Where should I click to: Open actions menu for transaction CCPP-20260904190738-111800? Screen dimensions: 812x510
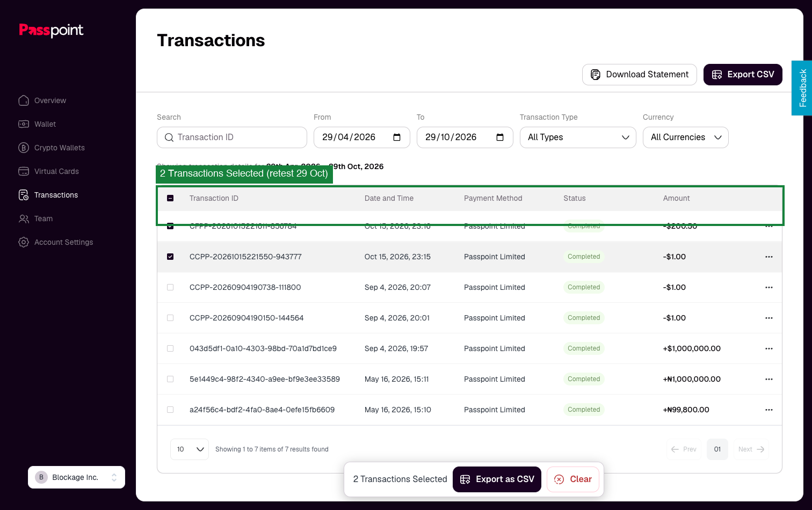tap(769, 287)
